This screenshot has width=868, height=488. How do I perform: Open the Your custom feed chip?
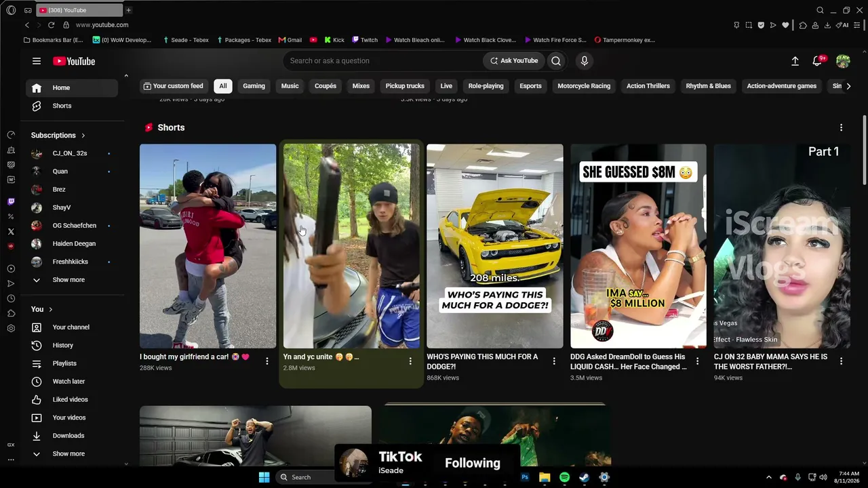point(173,86)
